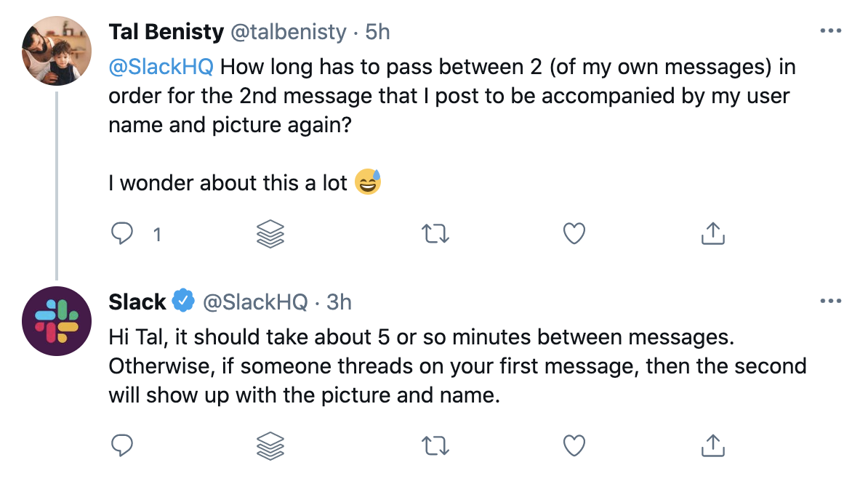Click Tal Benisty's profile picture
This screenshot has height=481, width=868.
(57, 51)
